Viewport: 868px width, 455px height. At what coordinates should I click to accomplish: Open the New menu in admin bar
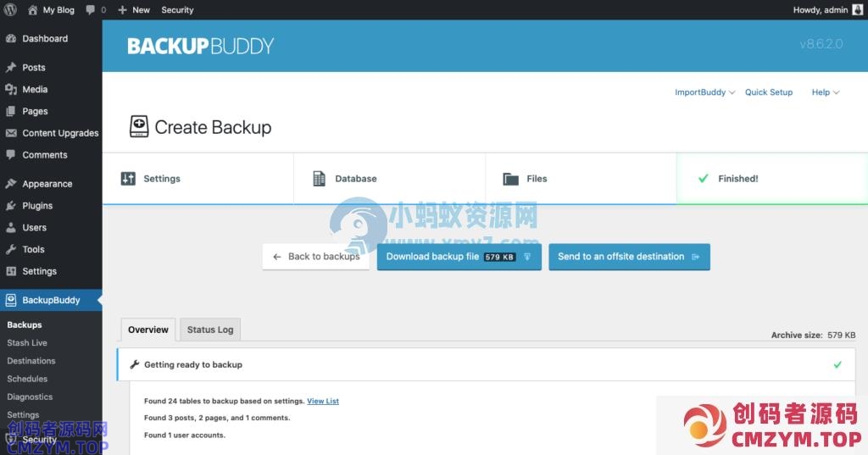point(134,10)
